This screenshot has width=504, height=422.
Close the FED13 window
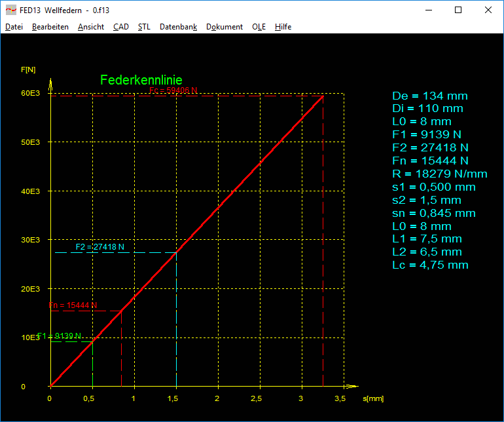(x=488, y=10)
